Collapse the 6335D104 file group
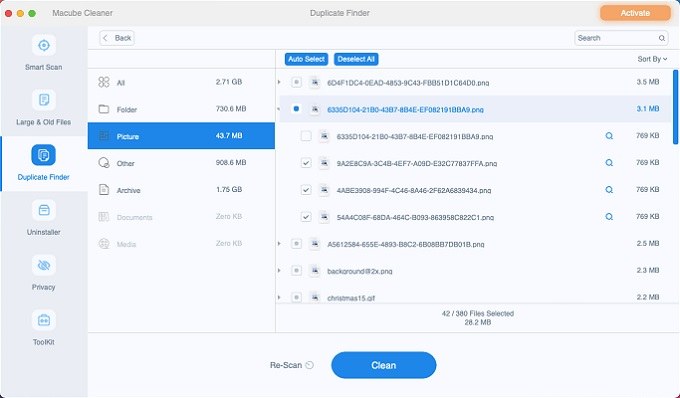This screenshot has height=398, width=680. [279, 109]
